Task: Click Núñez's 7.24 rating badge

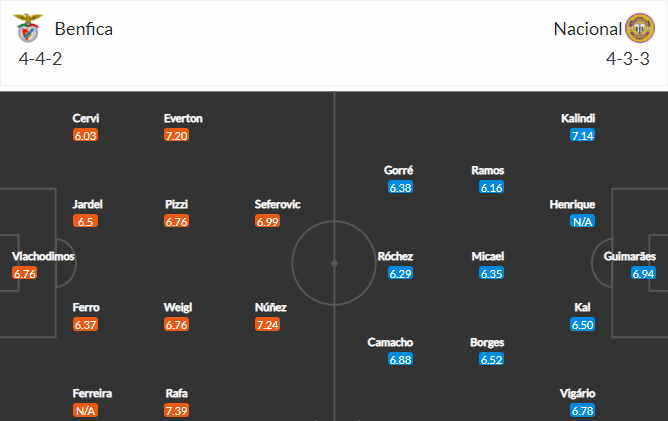Action: point(267,325)
